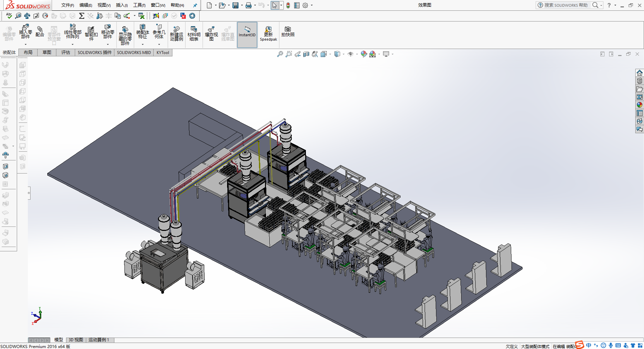Expand the 线性零部件阵列 dropdown arrow
The image size is (644, 349).
coord(72,44)
